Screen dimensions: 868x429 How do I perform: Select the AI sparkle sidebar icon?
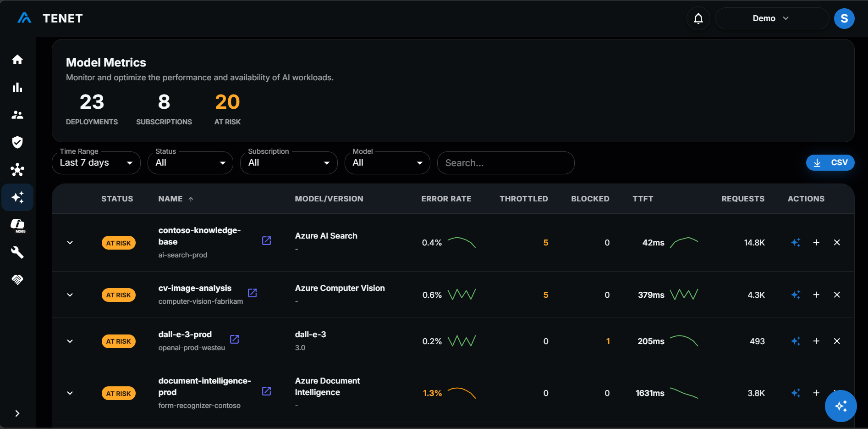pos(17,197)
